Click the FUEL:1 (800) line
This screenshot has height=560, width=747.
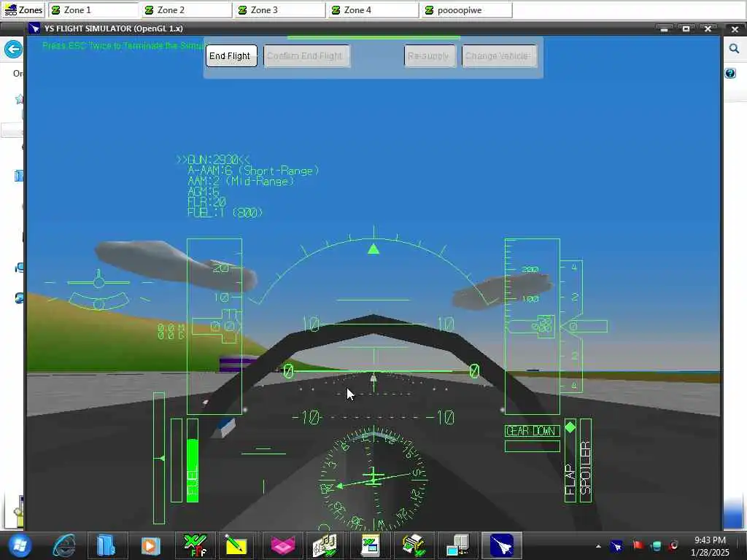[225, 212]
